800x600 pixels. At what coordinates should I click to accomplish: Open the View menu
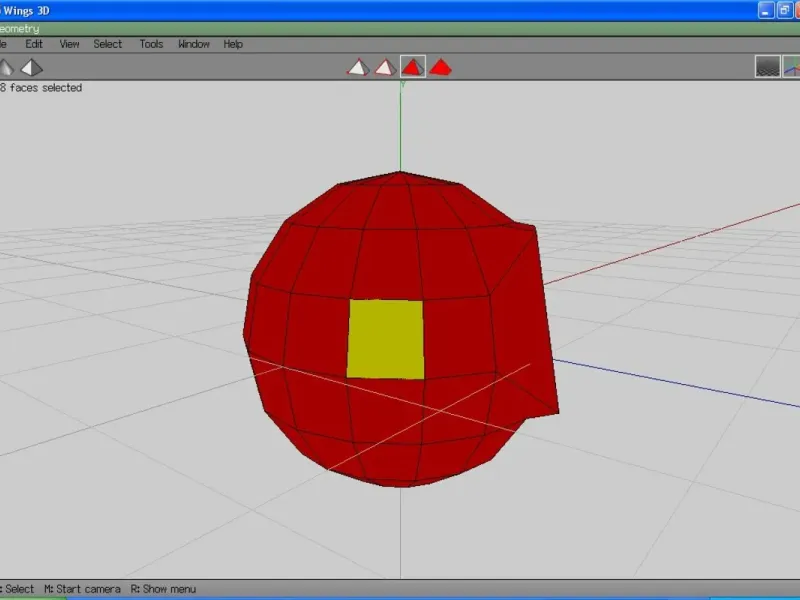[x=69, y=44]
